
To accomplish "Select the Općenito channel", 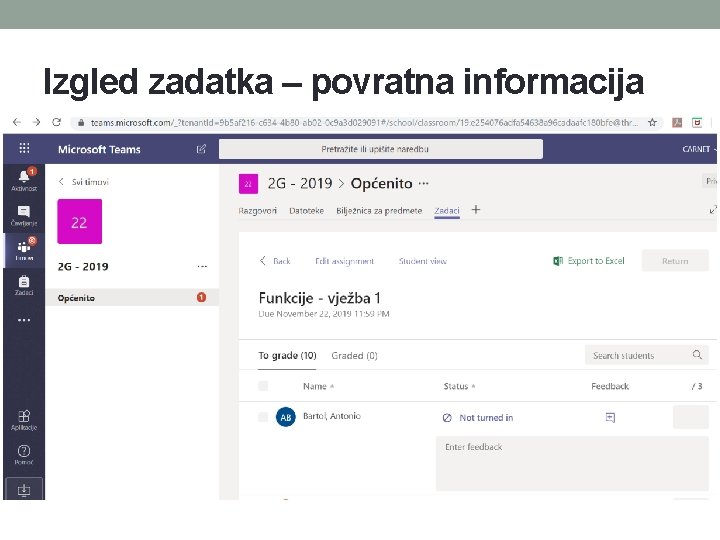I will tap(132, 298).
